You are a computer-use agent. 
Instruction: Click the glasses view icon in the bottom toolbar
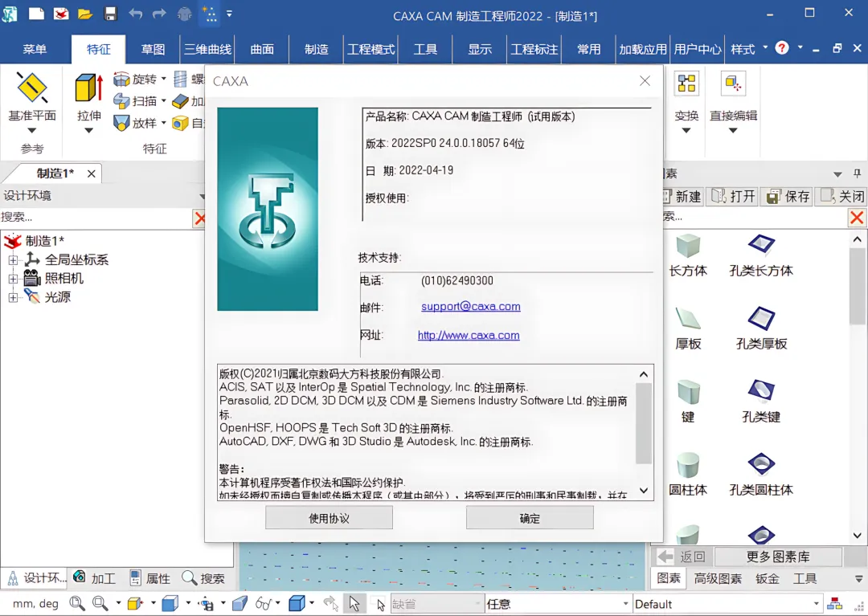264,603
